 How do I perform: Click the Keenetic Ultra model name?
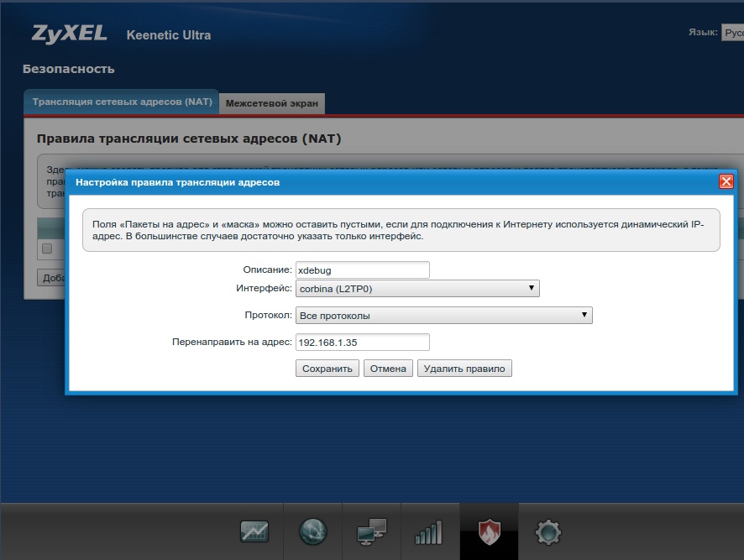(169, 35)
